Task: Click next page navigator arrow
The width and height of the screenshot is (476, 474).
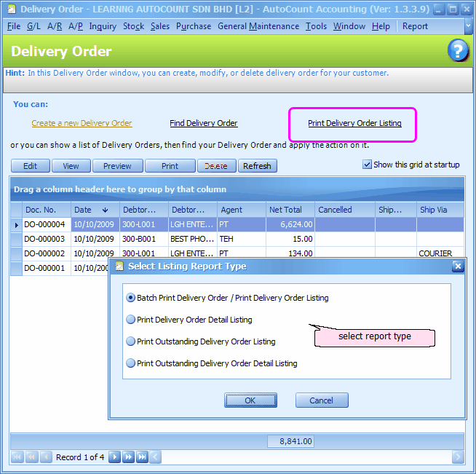Action: tap(128, 457)
